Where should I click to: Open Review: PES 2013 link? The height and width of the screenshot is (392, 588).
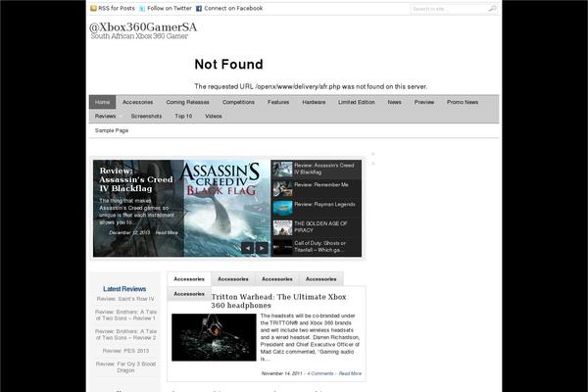(125, 351)
